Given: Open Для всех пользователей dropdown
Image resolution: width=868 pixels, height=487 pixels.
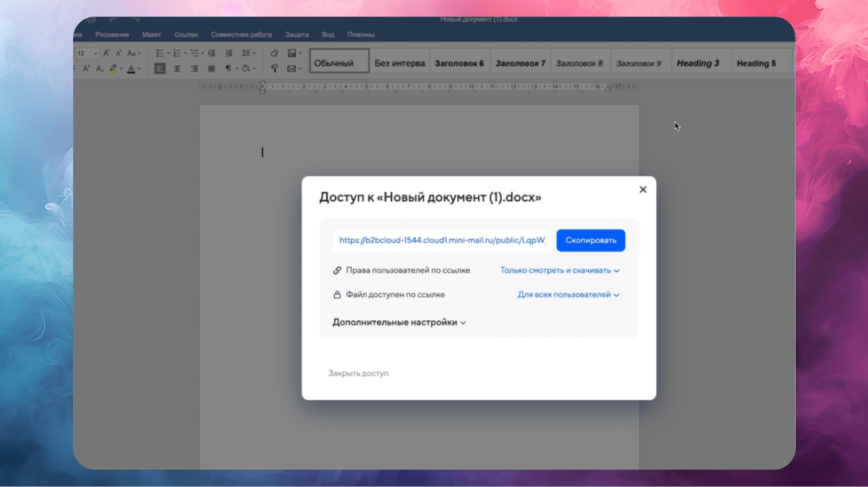Looking at the screenshot, I should click(569, 295).
